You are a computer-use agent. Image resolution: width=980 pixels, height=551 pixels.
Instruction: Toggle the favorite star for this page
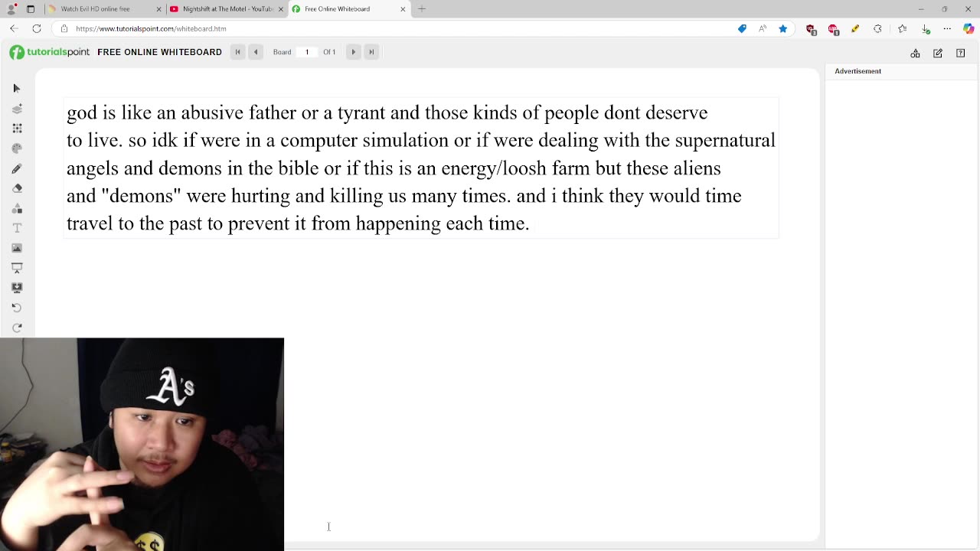click(x=782, y=29)
